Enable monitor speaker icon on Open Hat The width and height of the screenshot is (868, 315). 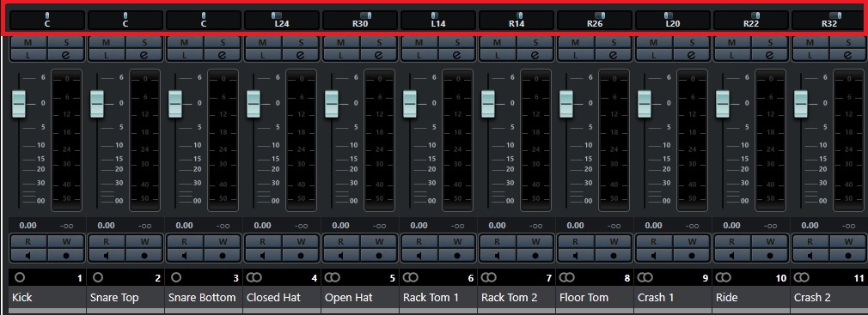click(341, 255)
